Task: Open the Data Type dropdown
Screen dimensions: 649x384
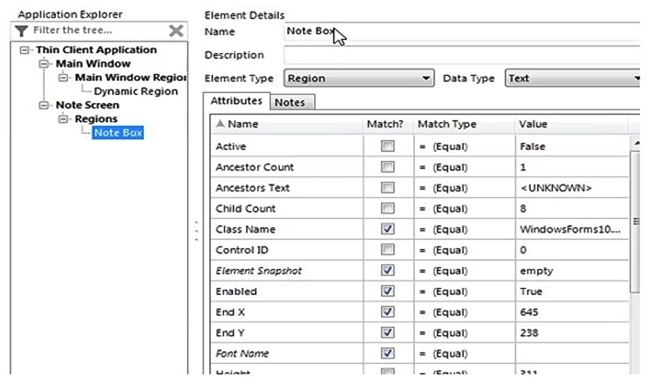Action: (572, 78)
